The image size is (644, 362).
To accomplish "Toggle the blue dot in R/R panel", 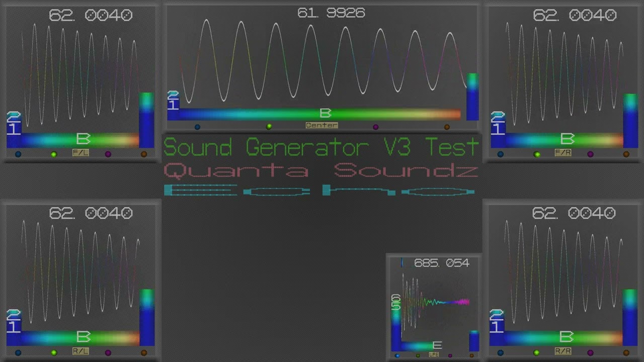I will point(500,352).
